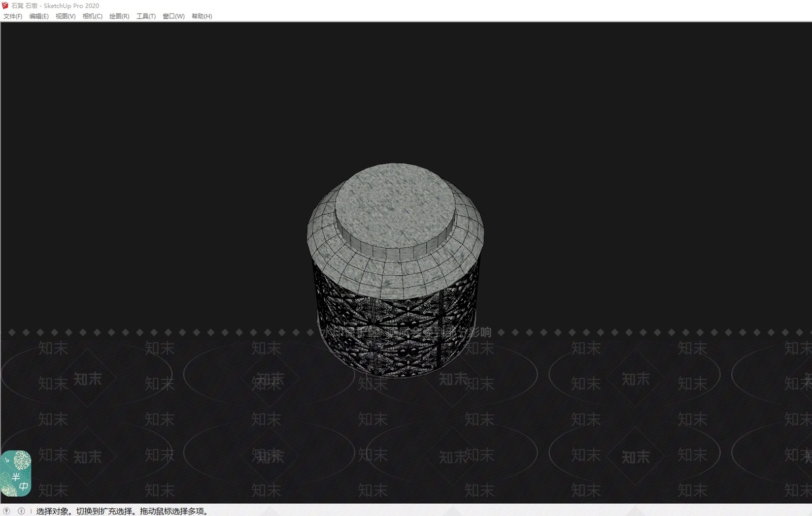This screenshot has height=516, width=812.
Task: Toggle the punctuation mode on IME widget
Action: click(x=7, y=460)
